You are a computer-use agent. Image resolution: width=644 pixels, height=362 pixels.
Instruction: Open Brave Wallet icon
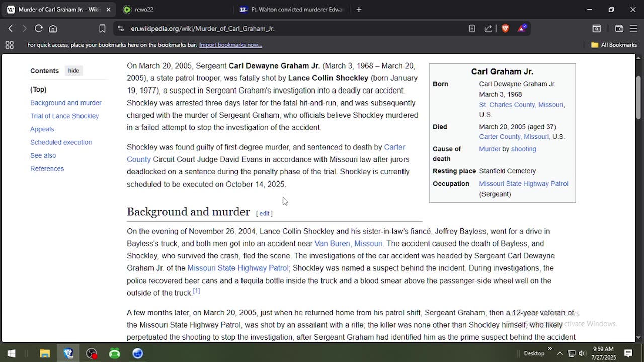(619, 29)
